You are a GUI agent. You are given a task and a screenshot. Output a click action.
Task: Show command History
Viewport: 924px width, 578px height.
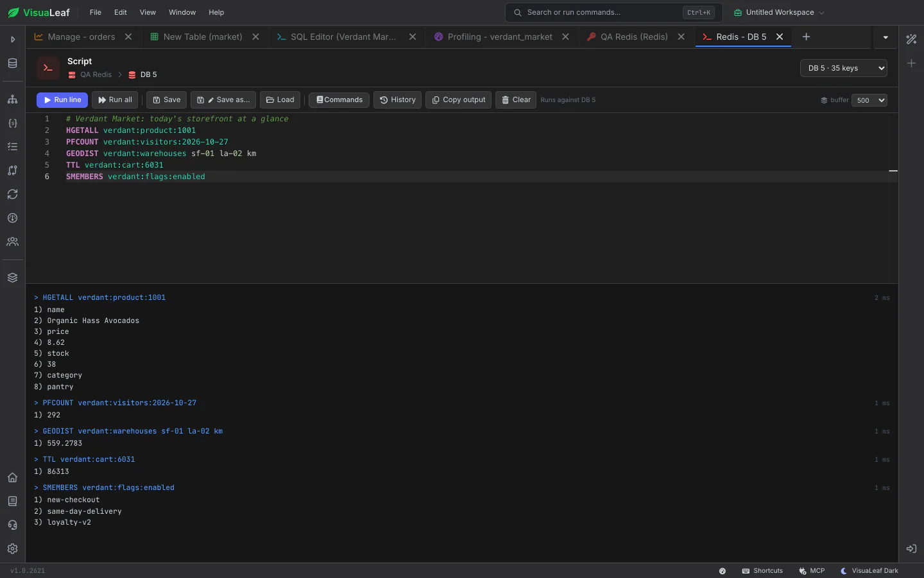(397, 100)
